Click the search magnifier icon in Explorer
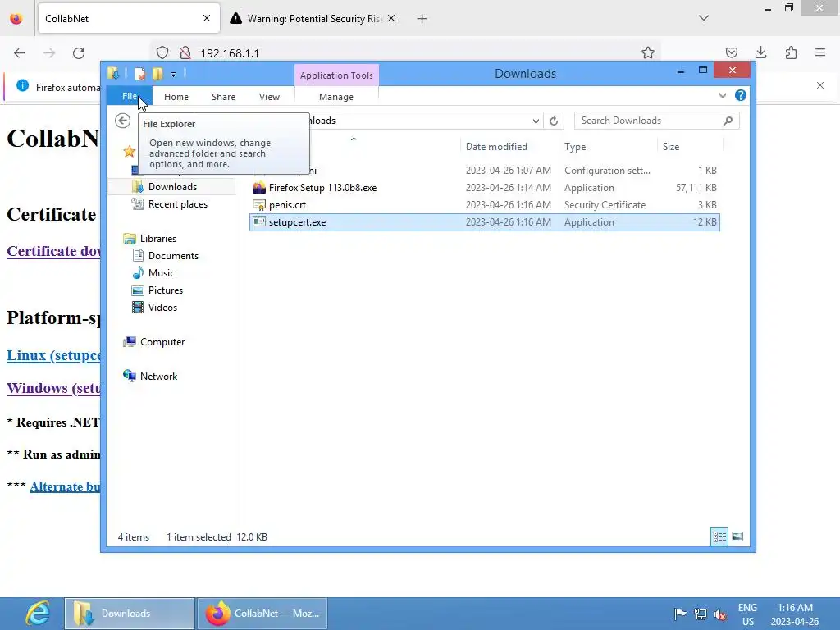 tap(728, 121)
